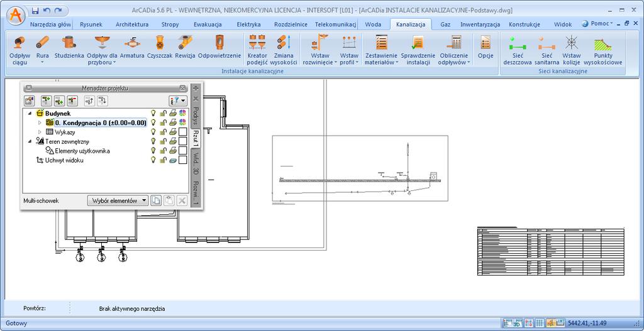Collapse the Budynek tree node
The width and height of the screenshot is (644, 331).
pyautogui.click(x=30, y=113)
